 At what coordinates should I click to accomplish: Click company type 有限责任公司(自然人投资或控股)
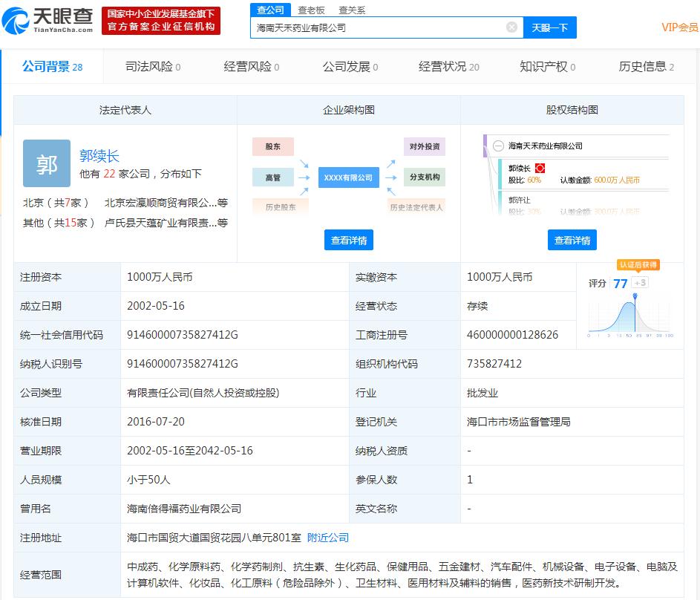click(x=203, y=393)
